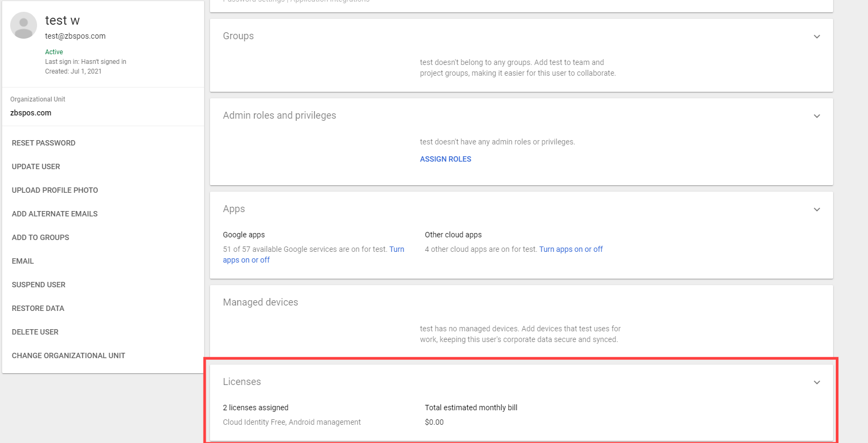This screenshot has width=868, height=443.
Task: Expand the Apps section chevron
Action: [x=817, y=209]
